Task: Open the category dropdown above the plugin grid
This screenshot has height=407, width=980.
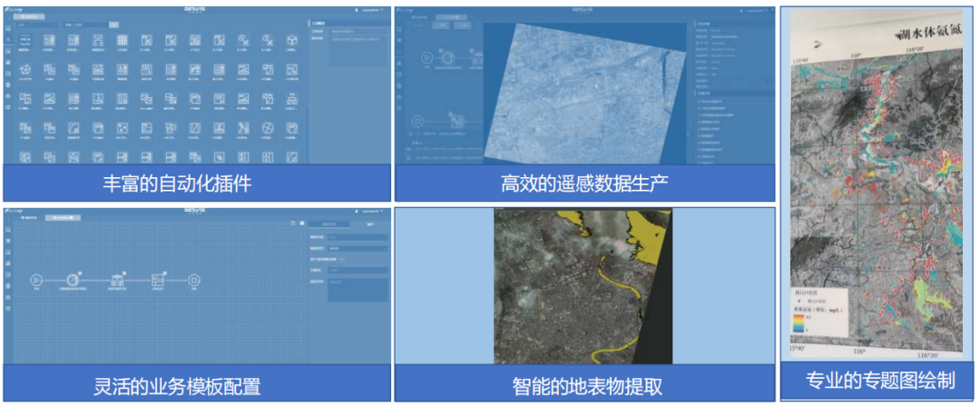Action: (38, 25)
